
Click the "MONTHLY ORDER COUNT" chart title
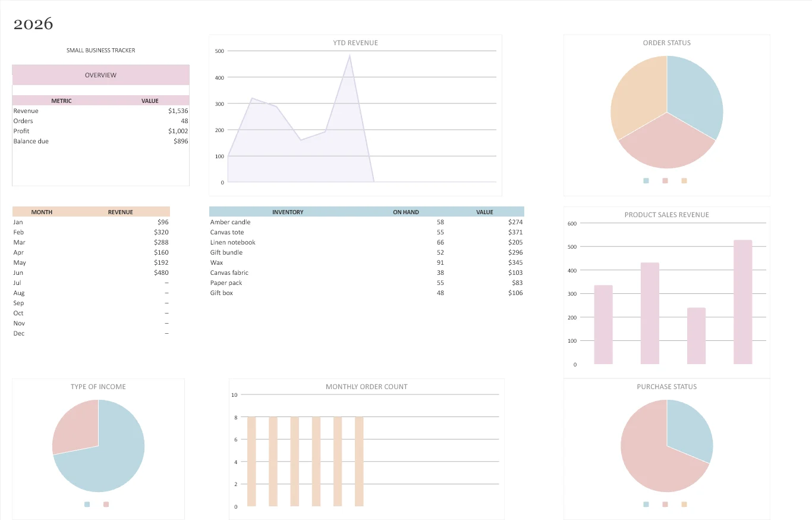[x=367, y=387]
